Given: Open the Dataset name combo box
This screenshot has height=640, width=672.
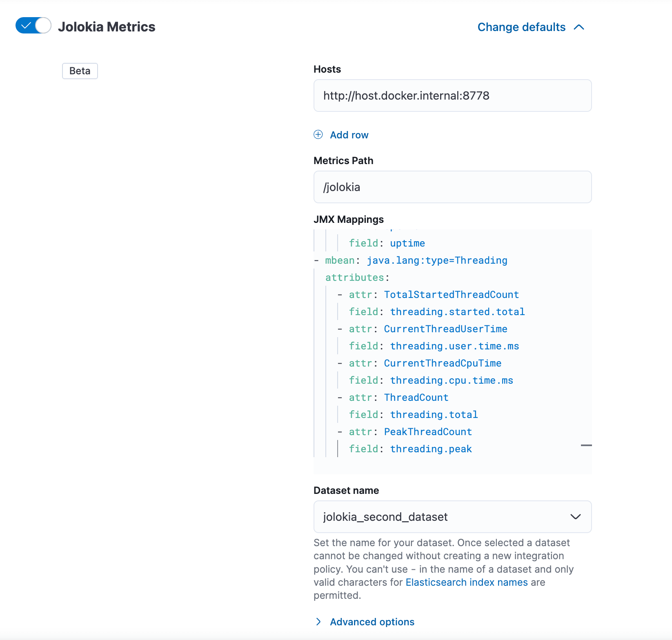Looking at the screenshot, I should (441, 517).
